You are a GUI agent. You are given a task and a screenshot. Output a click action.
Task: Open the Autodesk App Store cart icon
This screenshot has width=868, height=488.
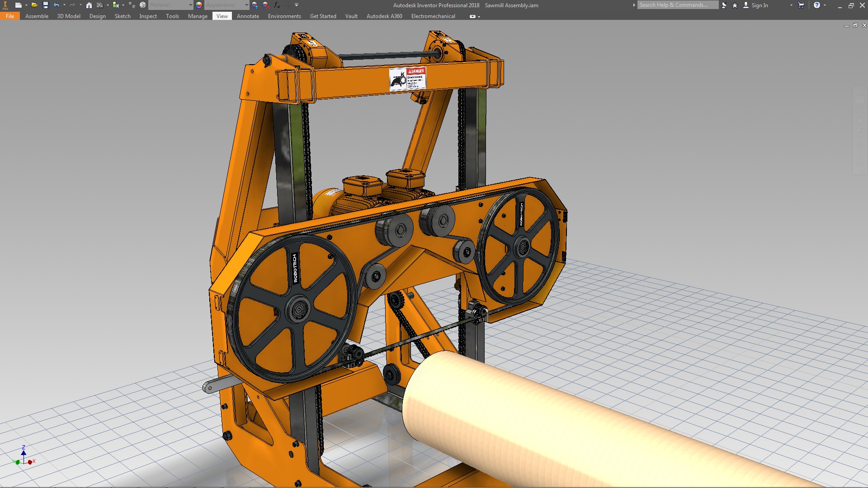[x=801, y=5]
